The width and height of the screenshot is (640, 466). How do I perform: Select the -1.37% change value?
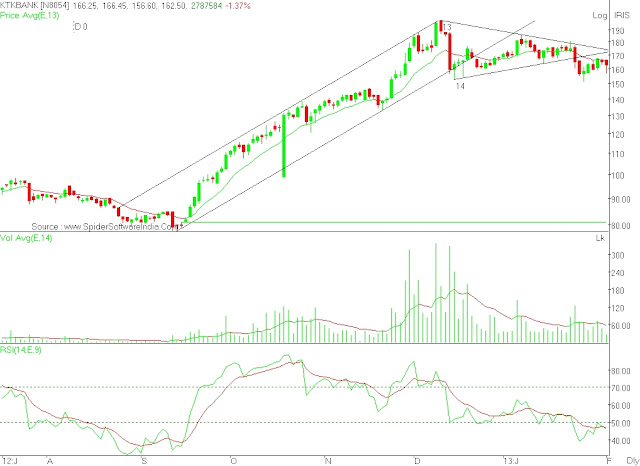pyautogui.click(x=238, y=6)
